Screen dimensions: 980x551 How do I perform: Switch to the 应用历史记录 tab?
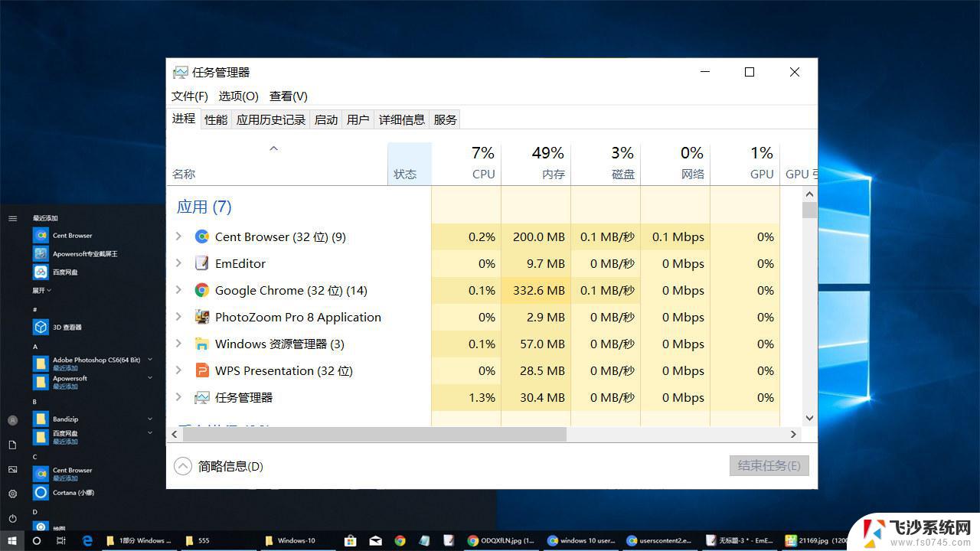click(x=271, y=119)
